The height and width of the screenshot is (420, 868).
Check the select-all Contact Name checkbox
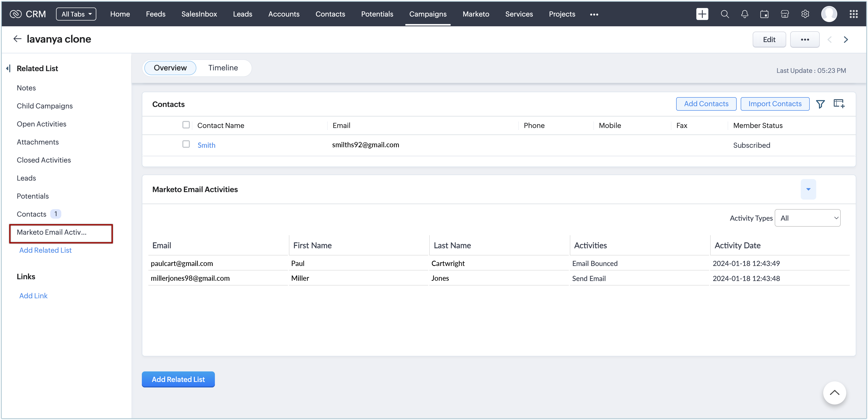(x=186, y=125)
